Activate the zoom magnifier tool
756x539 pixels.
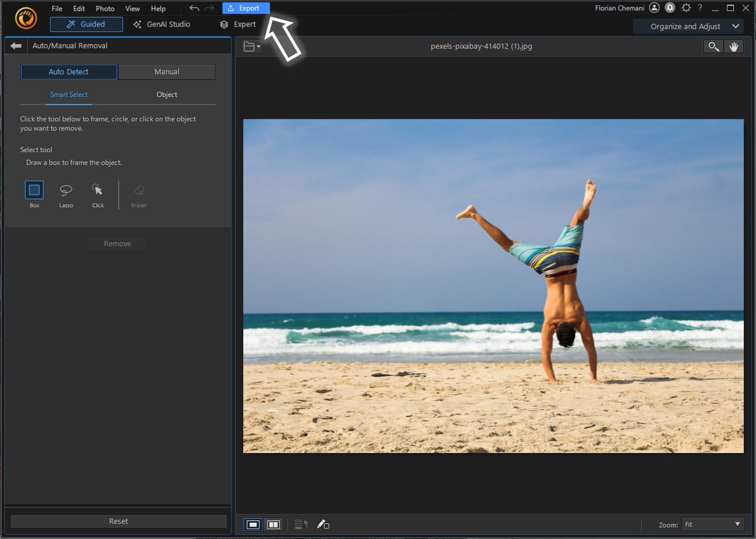tap(713, 46)
